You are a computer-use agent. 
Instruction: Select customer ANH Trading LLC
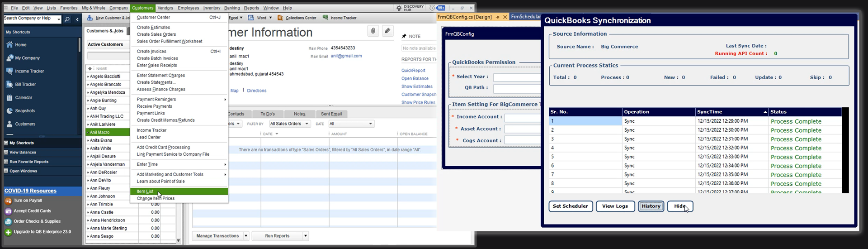pyautogui.click(x=108, y=116)
